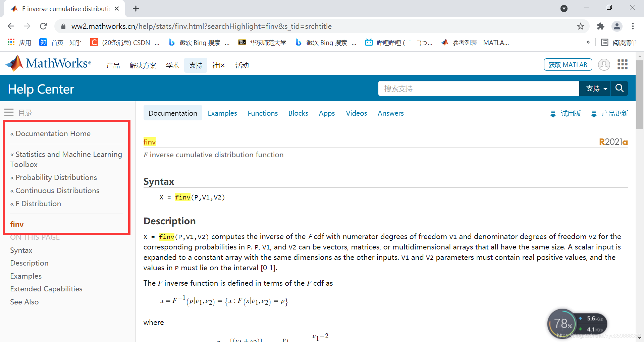Open the 目录 sidebar hamburger icon
Screen dimensions: 644x342
9,112
